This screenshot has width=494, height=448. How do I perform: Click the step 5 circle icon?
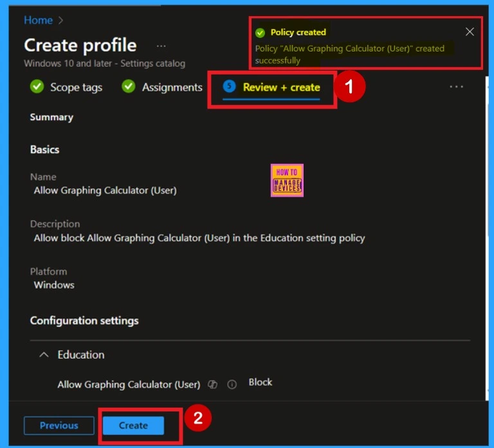tap(229, 86)
